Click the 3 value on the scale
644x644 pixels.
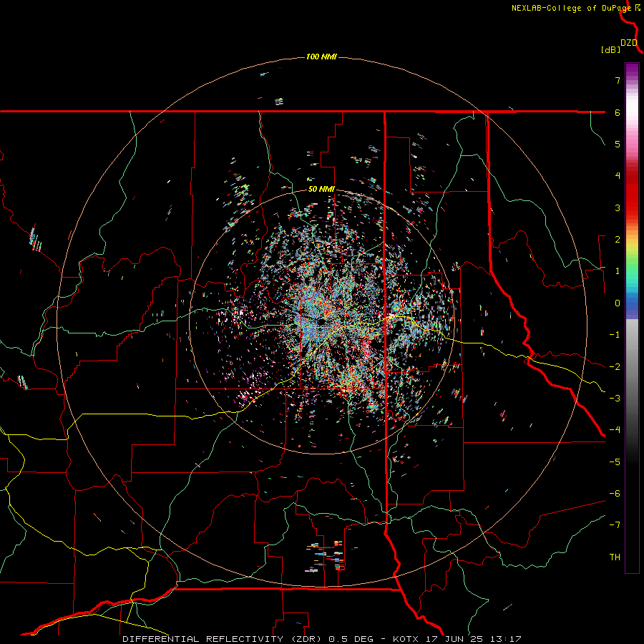tap(618, 208)
